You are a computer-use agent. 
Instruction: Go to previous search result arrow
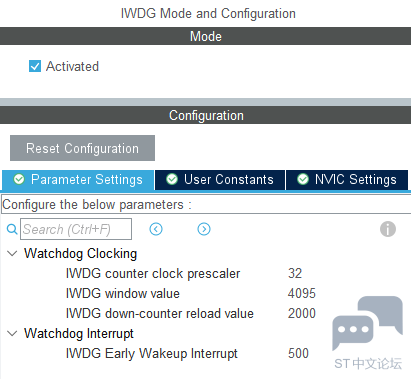pyautogui.click(x=156, y=229)
